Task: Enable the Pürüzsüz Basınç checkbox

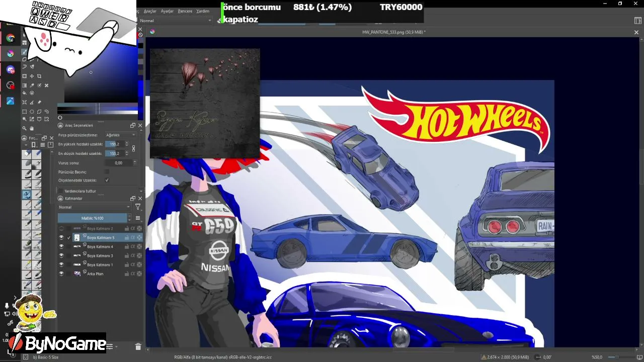Action: coord(107,171)
